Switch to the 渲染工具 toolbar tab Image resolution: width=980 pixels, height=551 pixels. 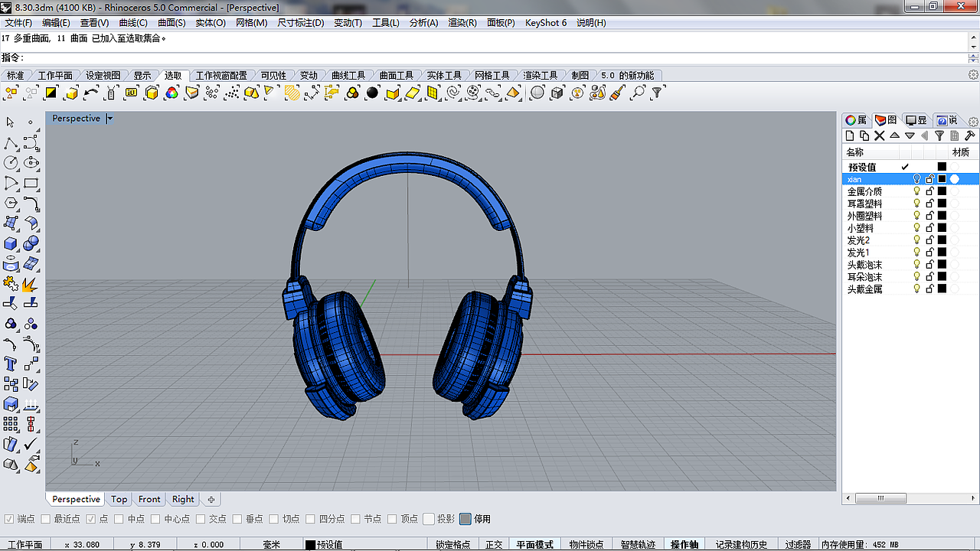541,76
